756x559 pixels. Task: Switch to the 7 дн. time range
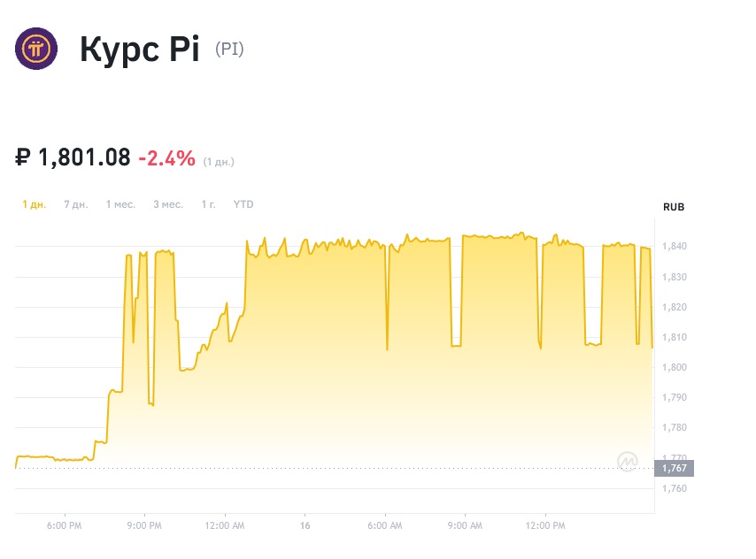point(76,204)
